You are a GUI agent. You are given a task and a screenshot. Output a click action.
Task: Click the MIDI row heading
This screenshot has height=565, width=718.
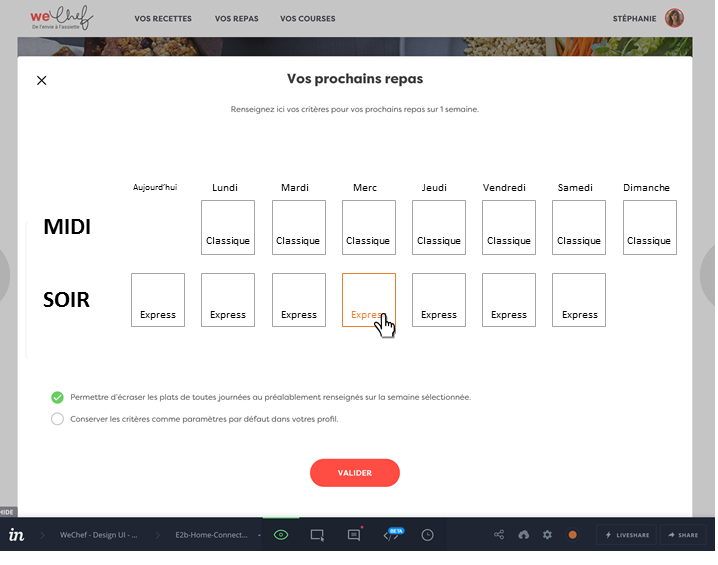(67, 227)
